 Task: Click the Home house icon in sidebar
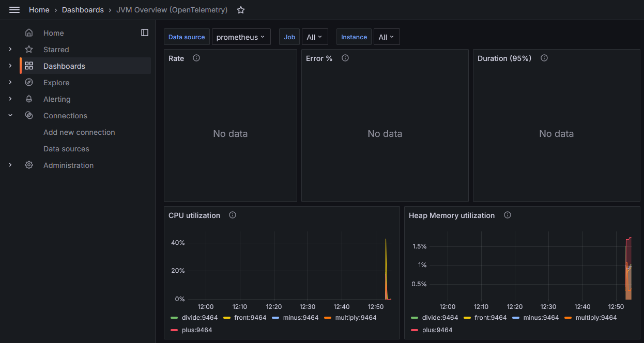tap(29, 33)
